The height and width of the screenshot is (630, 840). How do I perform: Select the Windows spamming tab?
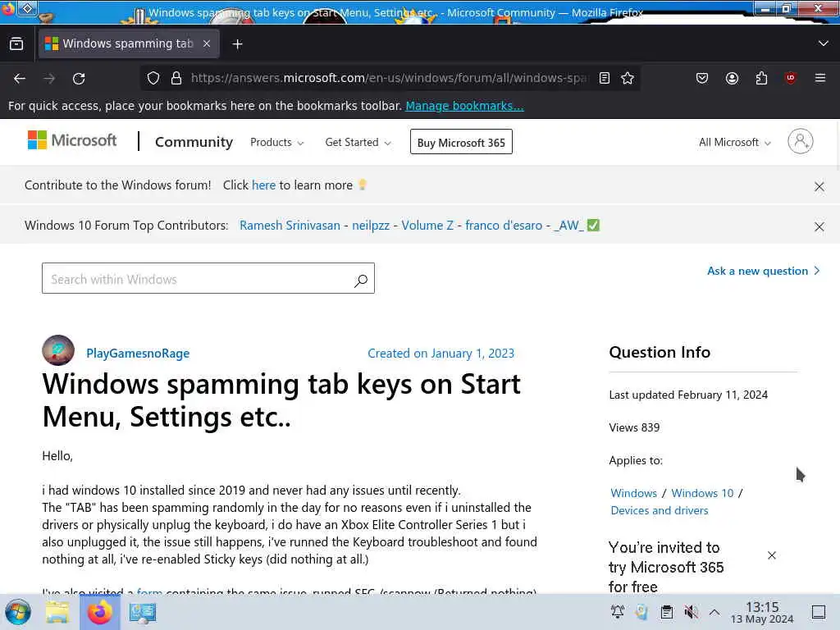[x=129, y=43]
